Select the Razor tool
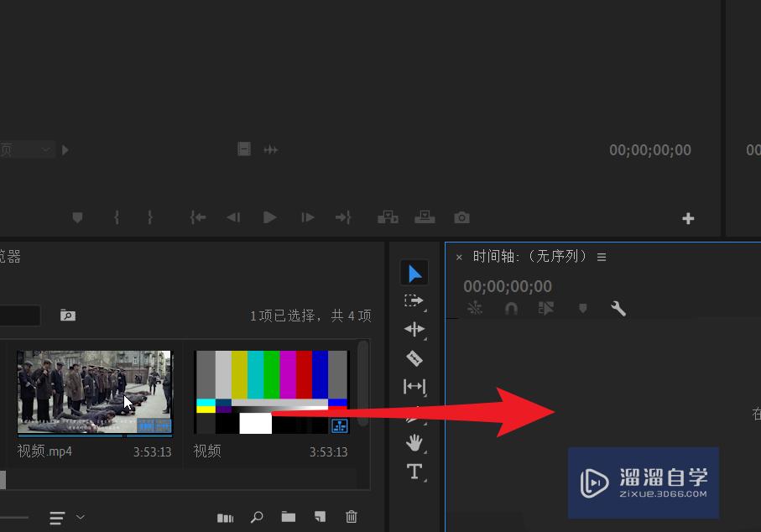Viewport: 761px width, 532px height. pyautogui.click(x=414, y=357)
